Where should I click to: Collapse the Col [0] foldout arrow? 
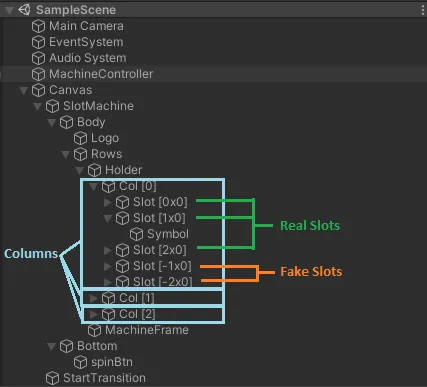coord(93,186)
